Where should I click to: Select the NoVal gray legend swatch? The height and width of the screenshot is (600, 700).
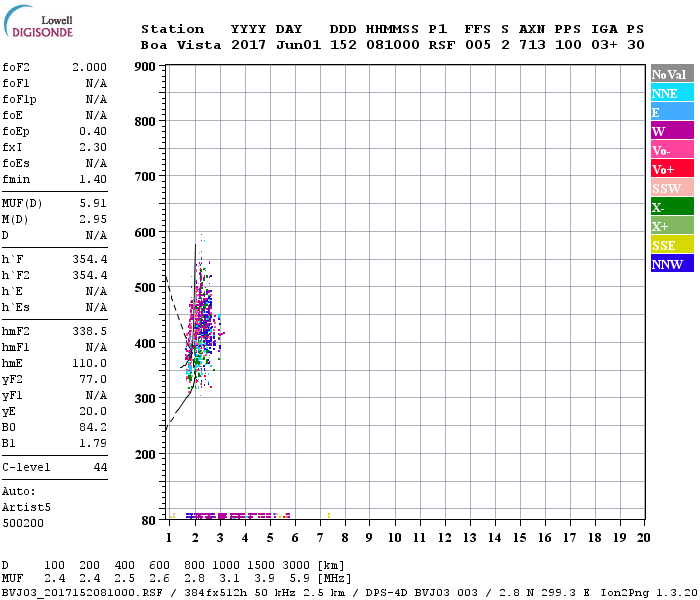click(x=671, y=74)
